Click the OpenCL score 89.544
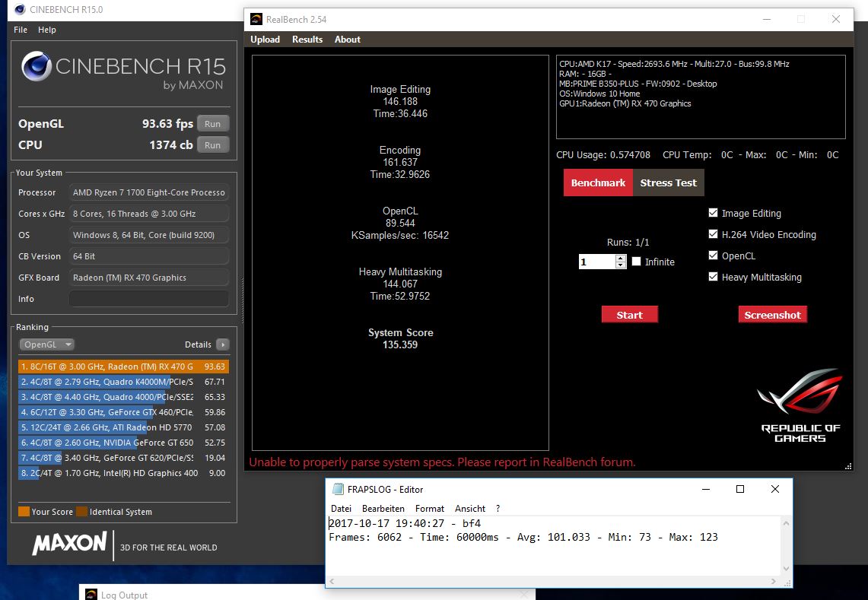Screen dimensions: 868x600 point(400,223)
